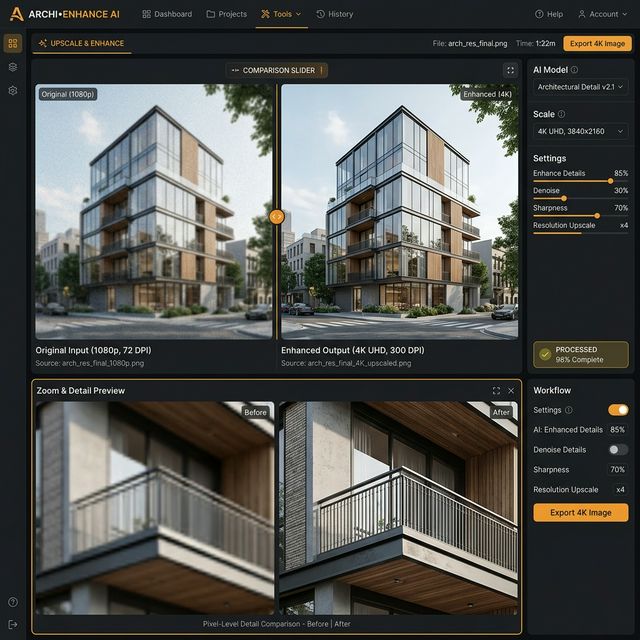Click the help question-mark sidebar icon
The width and height of the screenshot is (640, 640).
tap(13, 602)
